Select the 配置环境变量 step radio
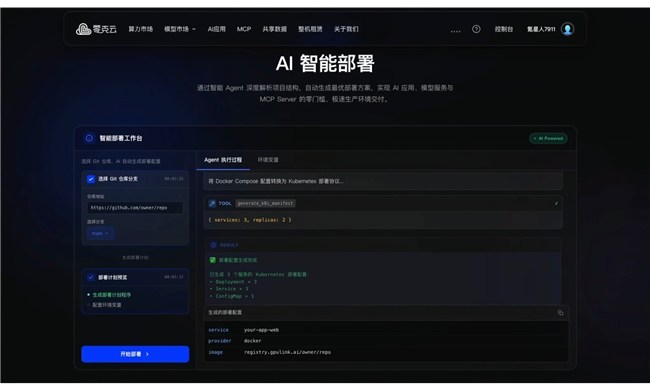 tap(89, 305)
